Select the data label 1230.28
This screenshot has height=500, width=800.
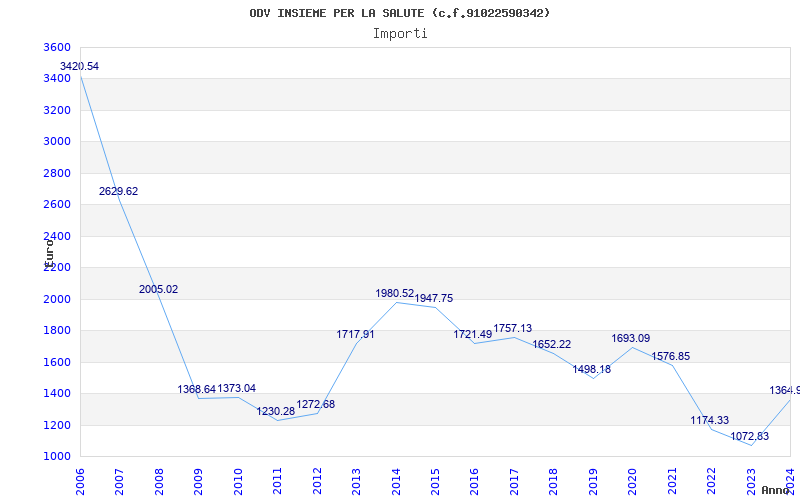[276, 411]
